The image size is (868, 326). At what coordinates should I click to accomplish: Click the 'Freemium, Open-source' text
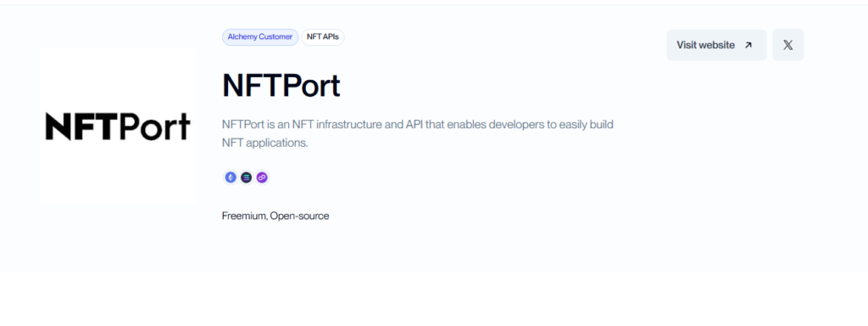tap(275, 216)
